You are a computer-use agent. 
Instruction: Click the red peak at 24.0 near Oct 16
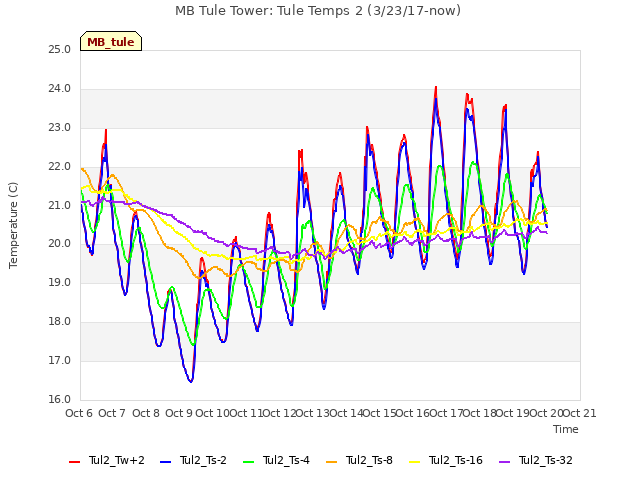coord(436,87)
